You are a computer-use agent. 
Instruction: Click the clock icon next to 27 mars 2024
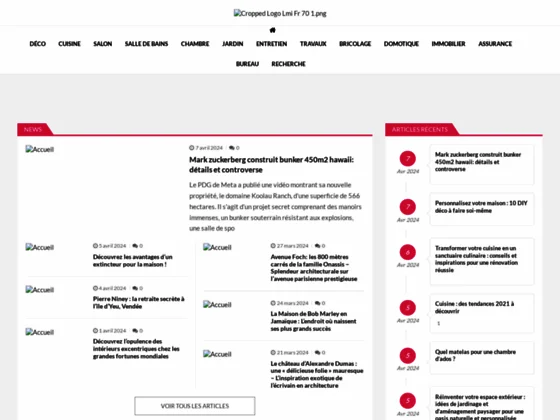(x=273, y=246)
